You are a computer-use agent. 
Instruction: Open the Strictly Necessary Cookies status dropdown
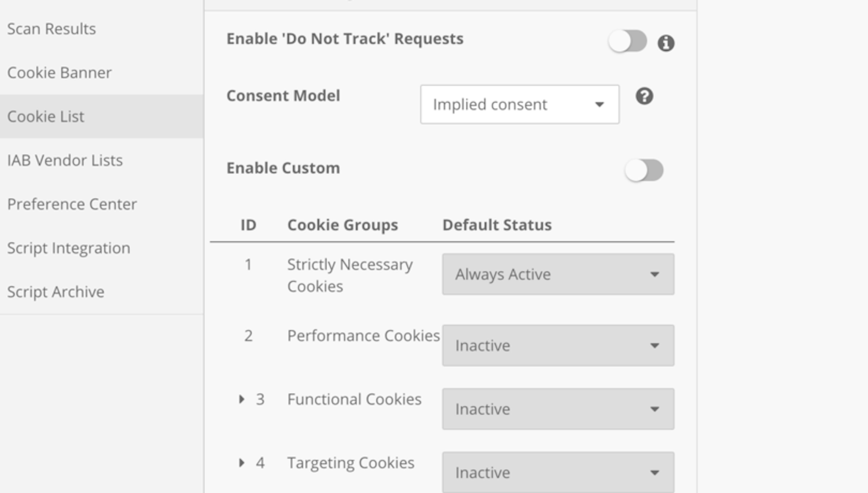[558, 274]
